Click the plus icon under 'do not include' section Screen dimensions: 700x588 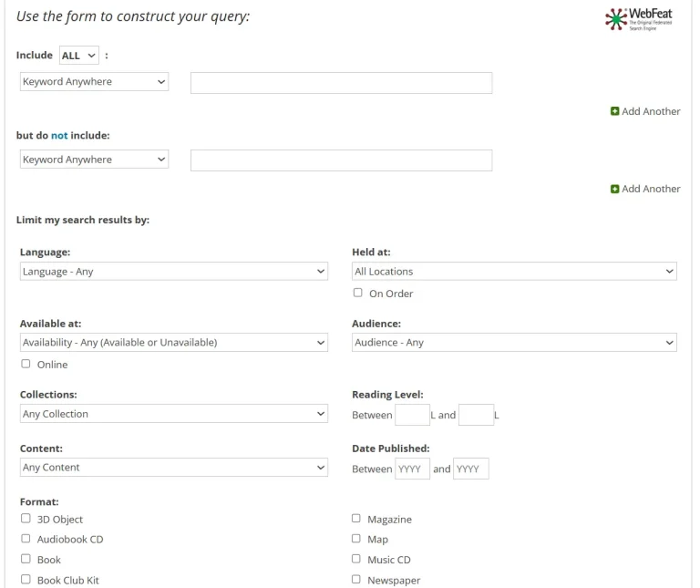[x=614, y=189]
